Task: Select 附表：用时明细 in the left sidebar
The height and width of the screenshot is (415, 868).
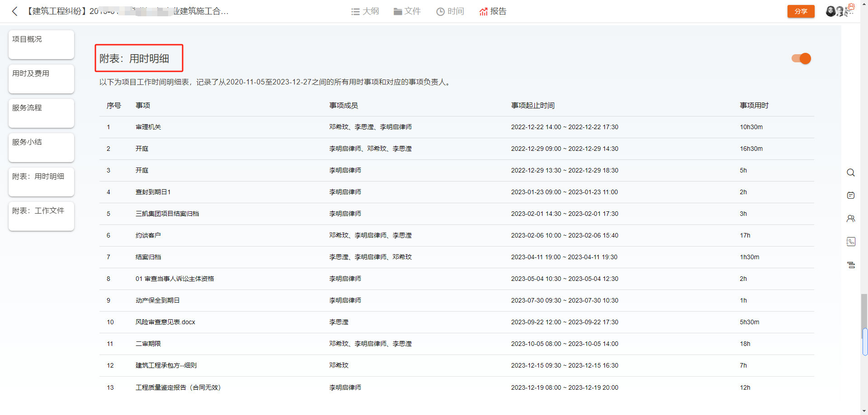Action: (x=41, y=182)
